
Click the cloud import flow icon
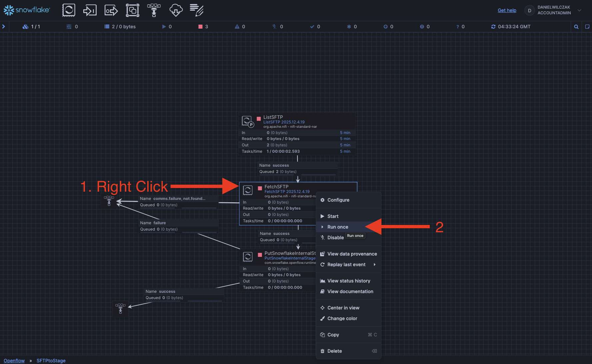(176, 10)
